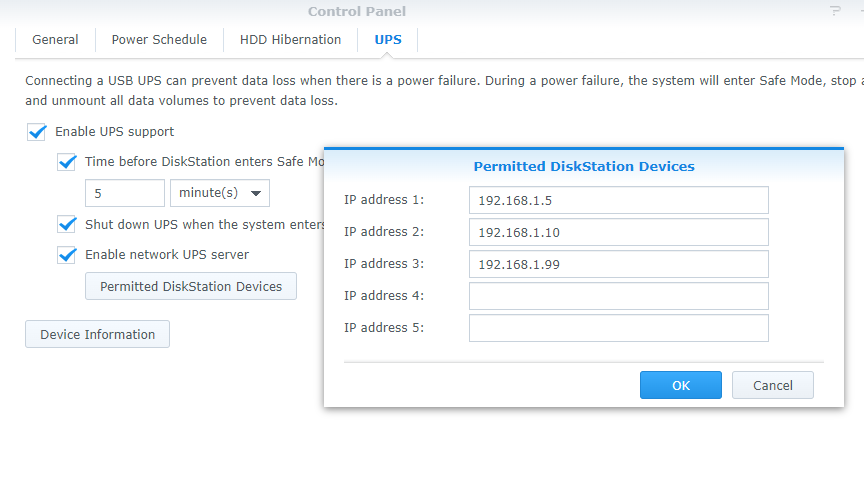
Task: Switch to the General tab
Action: [55, 40]
